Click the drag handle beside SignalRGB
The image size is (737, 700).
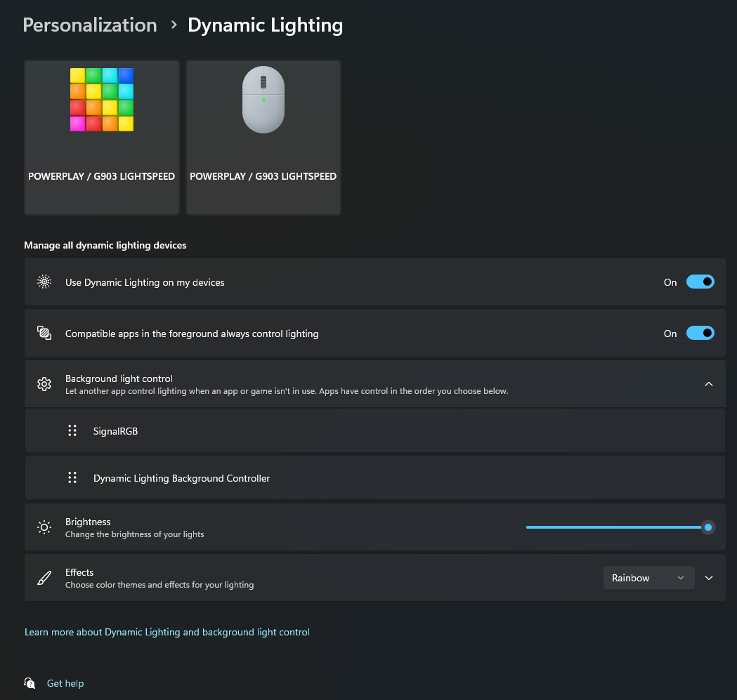(x=72, y=431)
